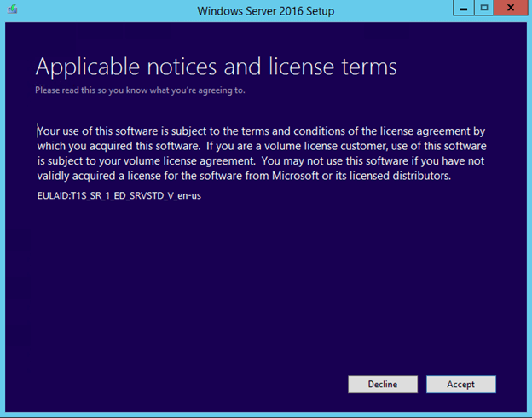The height and width of the screenshot is (418, 532).
Task: Click the 'Windows Server 2016 Setup' window title
Action: coord(266,11)
